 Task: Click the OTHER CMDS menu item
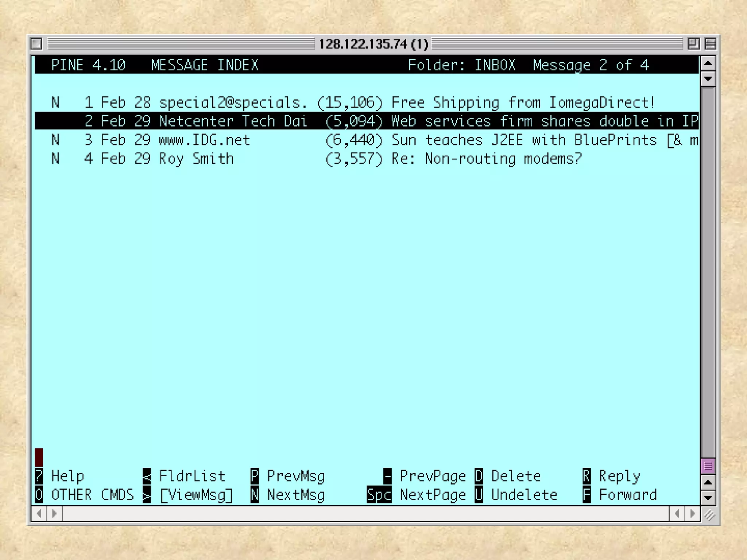[x=92, y=495]
